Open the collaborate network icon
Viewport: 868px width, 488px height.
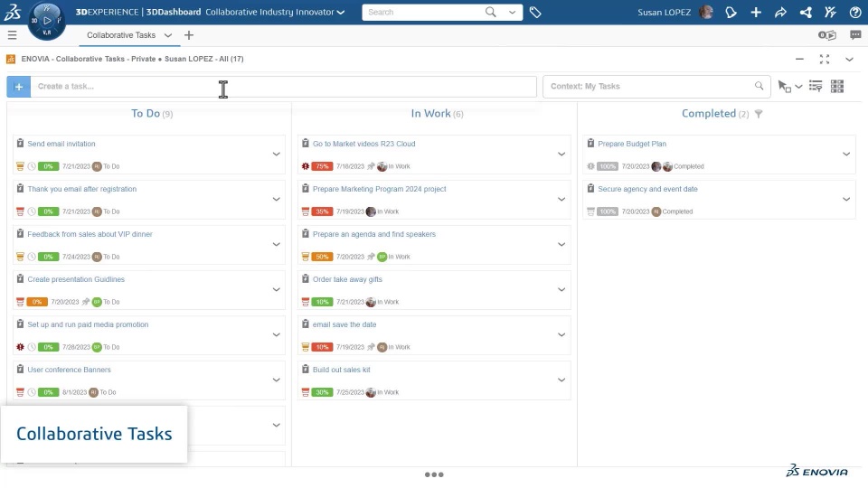806,12
